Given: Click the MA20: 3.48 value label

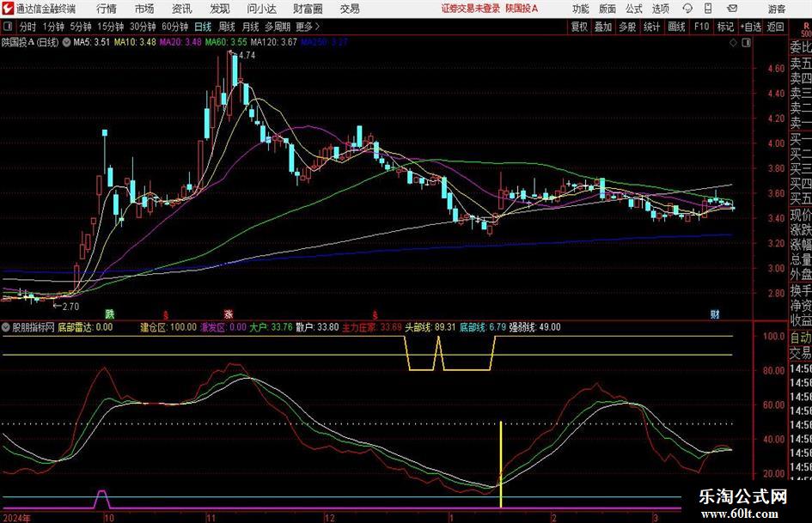Looking at the screenshot, I should click(180, 42).
